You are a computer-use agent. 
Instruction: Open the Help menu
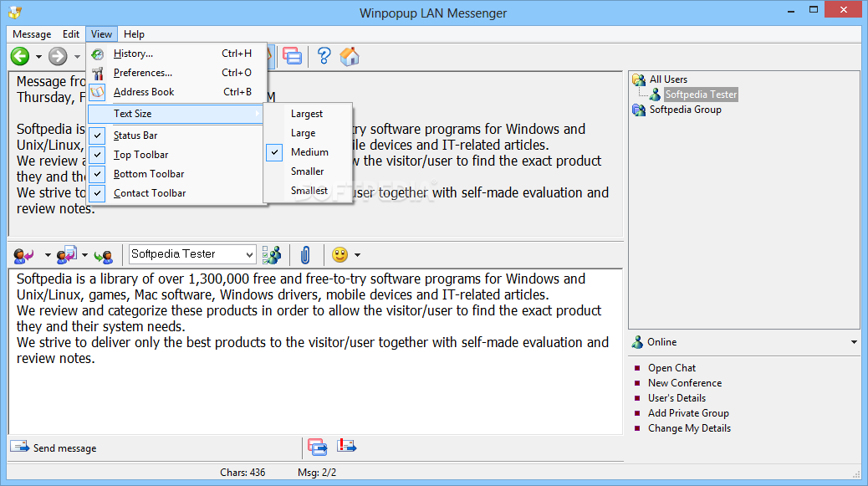pyautogui.click(x=134, y=34)
